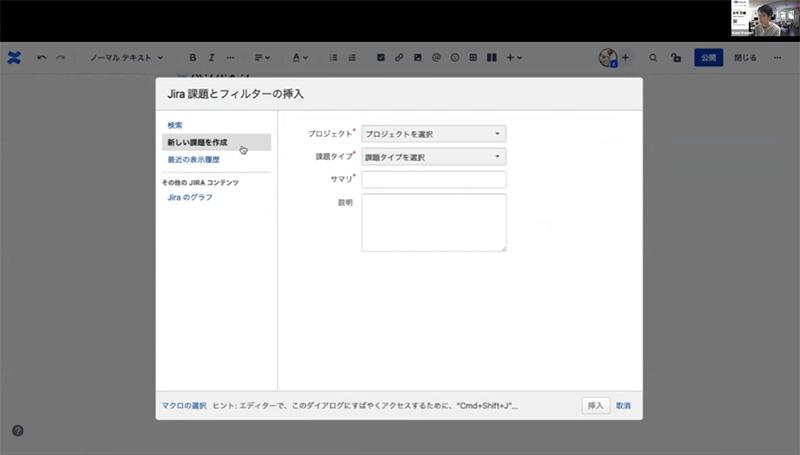Screen dimensions: 800x455
Task: Toggle bold formatting in toolbar
Action: 193,58
